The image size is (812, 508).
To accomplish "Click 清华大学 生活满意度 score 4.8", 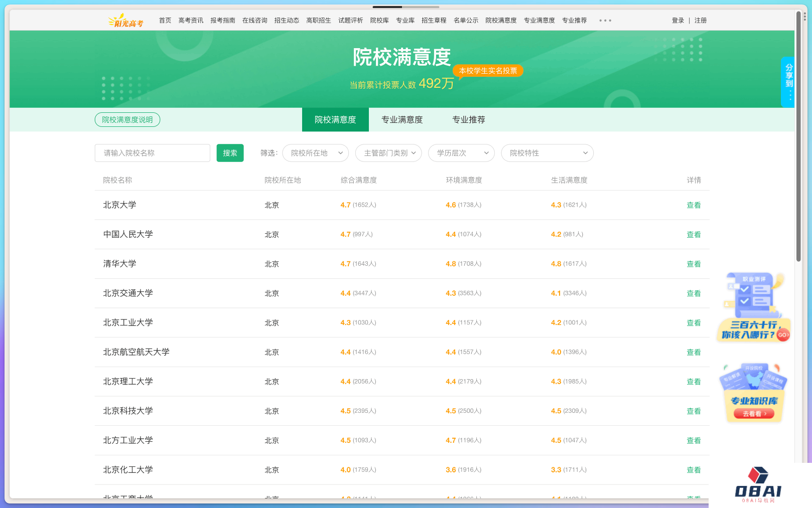I will 556,264.
